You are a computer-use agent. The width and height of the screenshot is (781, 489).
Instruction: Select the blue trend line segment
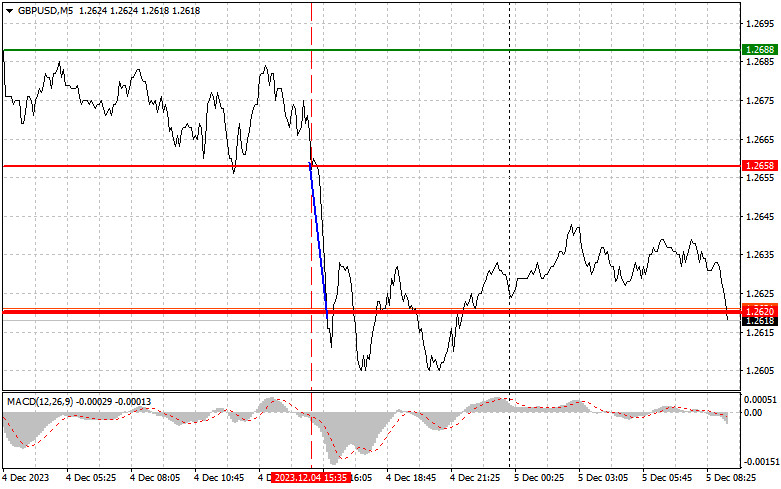318,240
